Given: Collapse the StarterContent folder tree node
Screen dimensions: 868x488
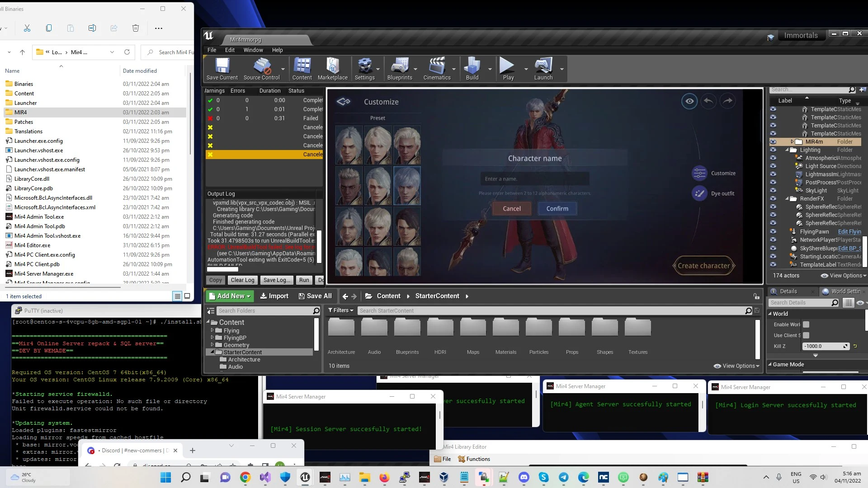Looking at the screenshot, I should pyautogui.click(x=212, y=352).
